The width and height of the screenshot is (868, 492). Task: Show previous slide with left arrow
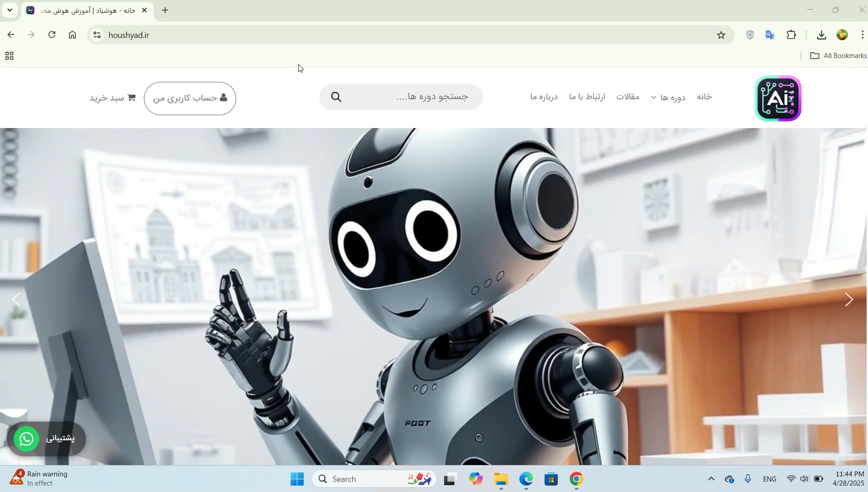click(16, 299)
